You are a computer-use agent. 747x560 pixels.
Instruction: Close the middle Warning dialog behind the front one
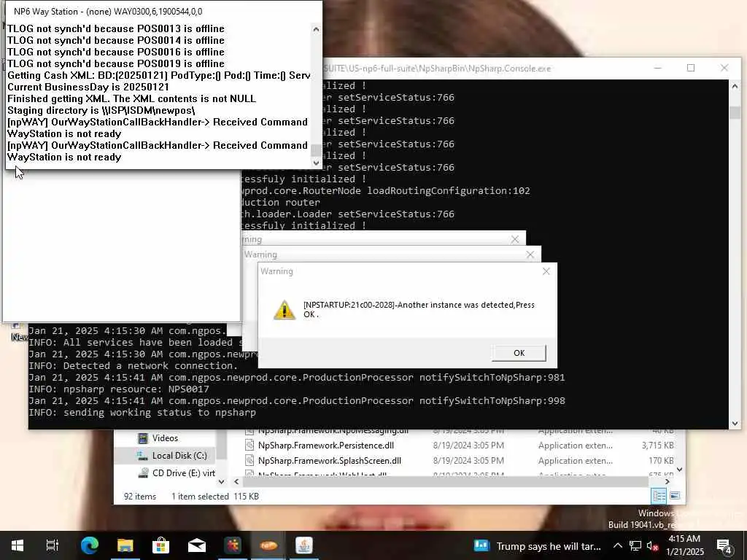coord(530,254)
